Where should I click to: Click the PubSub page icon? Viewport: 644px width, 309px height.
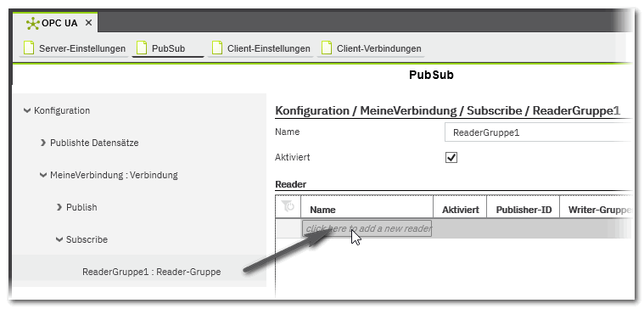(x=142, y=48)
